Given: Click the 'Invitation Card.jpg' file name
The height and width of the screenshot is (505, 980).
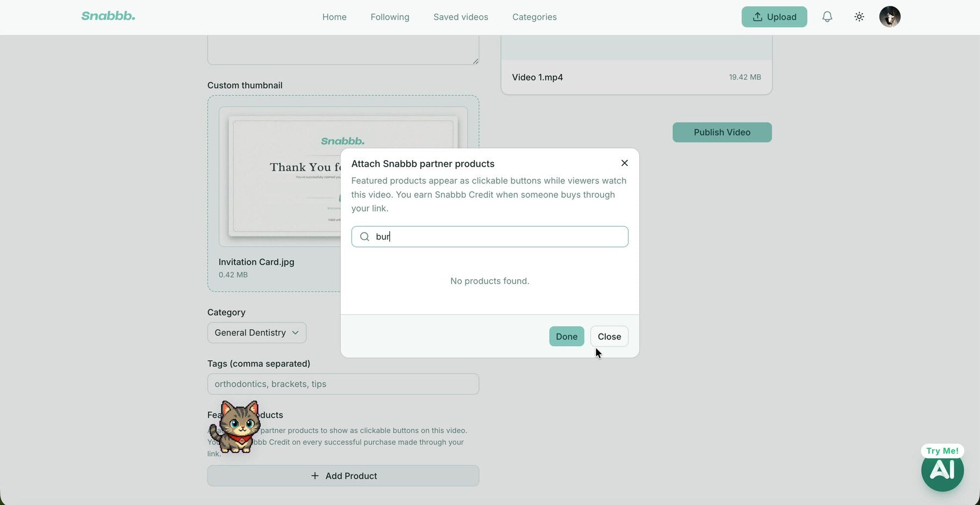Looking at the screenshot, I should pyautogui.click(x=256, y=262).
